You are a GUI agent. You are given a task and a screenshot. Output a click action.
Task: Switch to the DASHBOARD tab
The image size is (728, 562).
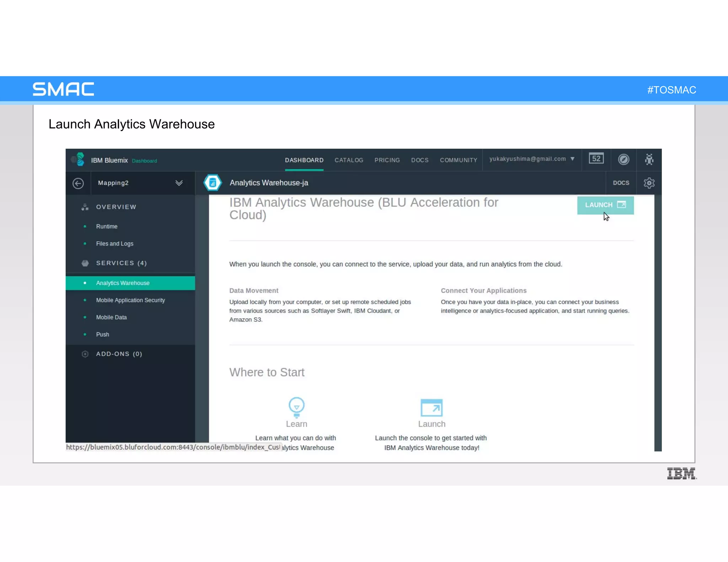[304, 160]
